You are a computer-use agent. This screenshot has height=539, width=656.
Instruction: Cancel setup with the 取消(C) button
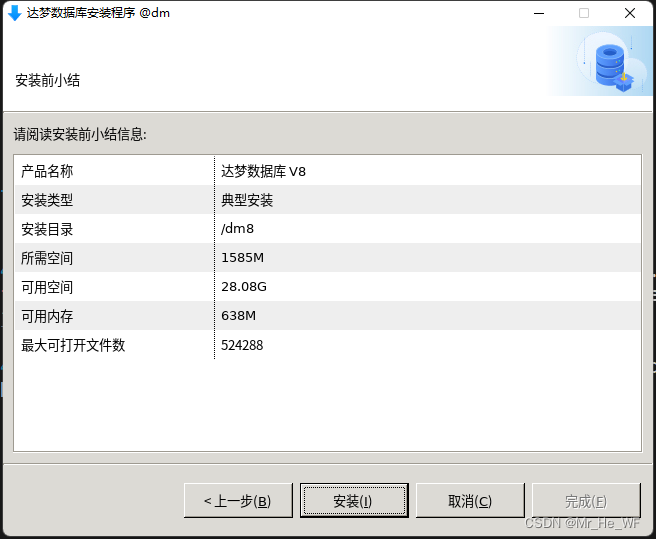click(x=470, y=500)
